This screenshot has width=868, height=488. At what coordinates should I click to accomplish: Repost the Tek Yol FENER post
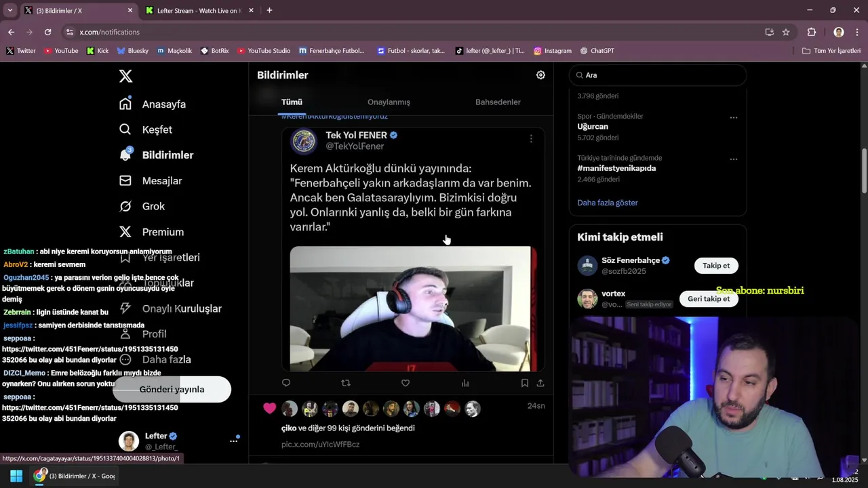[x=346, y=383]
